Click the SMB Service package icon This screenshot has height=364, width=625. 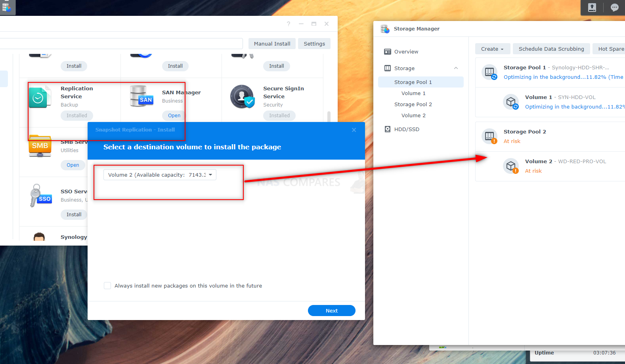40,146
